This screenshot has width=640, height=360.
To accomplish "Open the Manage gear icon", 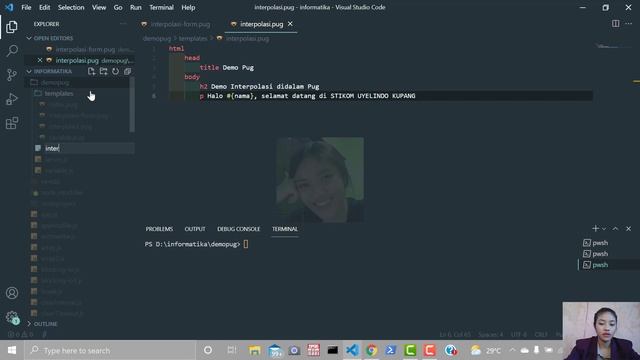I will [x=12, y=317].
